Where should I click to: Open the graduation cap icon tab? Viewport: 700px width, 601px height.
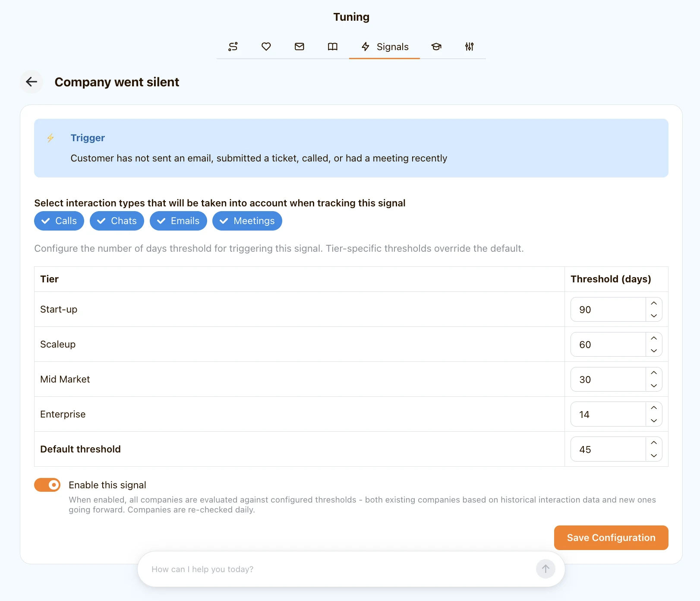(x=436, y=47)
